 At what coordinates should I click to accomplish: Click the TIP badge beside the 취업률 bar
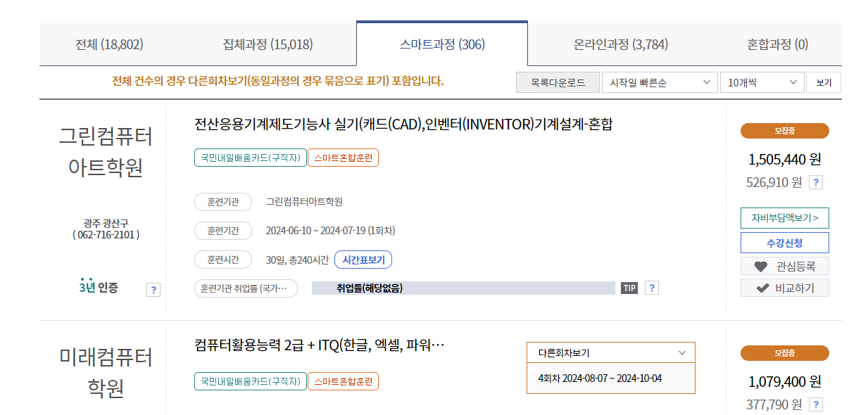point(629,288)
